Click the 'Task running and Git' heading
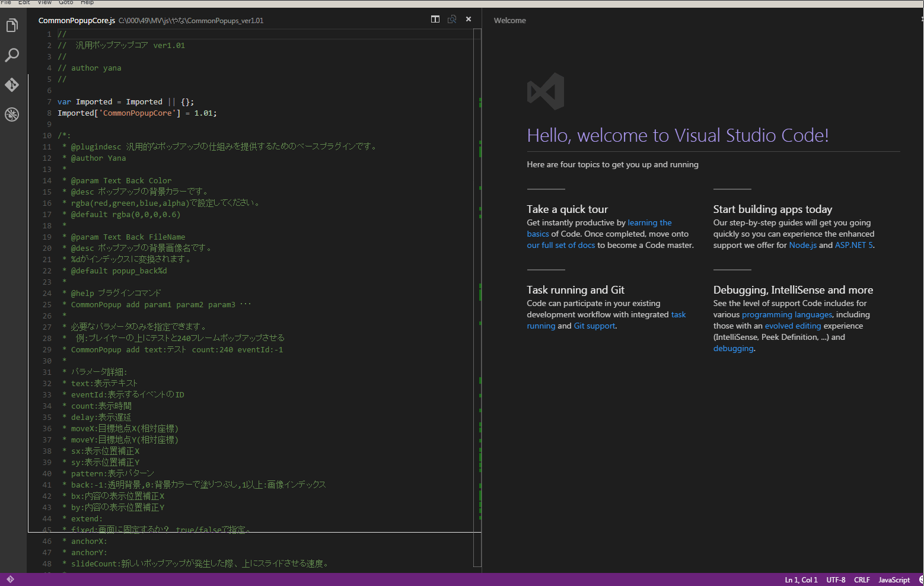 pyautogui.click(x=575, y=290)
